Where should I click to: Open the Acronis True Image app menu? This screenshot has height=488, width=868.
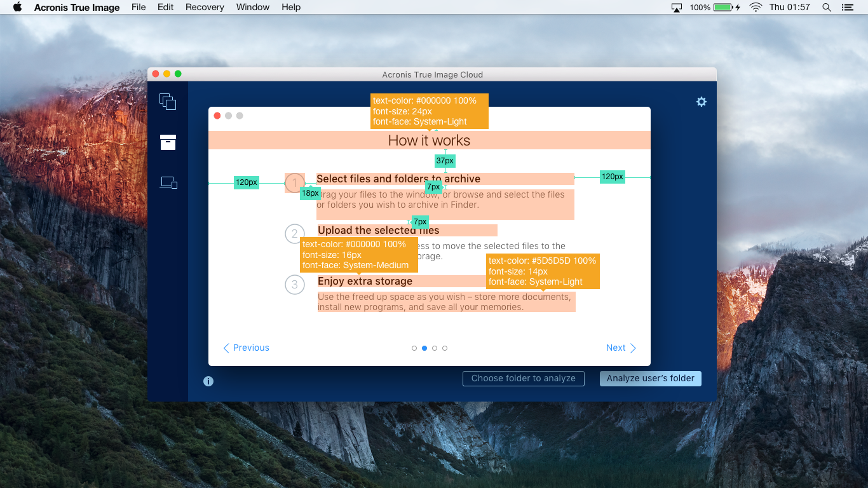point(77,7)
